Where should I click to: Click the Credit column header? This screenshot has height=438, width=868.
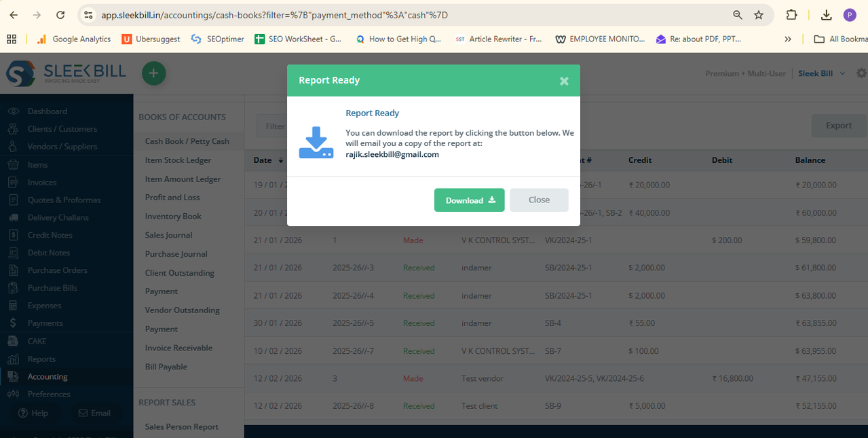(x=640, y=160)
